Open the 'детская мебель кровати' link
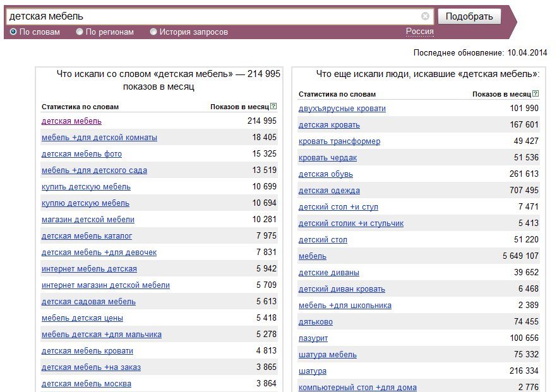Screen dimensions: 557x392 (x=87, y=350)
